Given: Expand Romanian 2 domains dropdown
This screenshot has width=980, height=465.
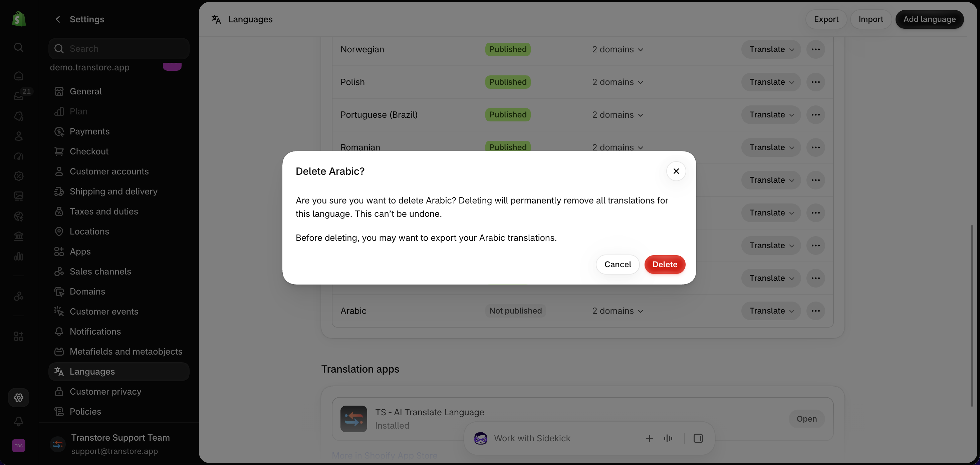Looking at the screenshot, I should click(618, 147).
